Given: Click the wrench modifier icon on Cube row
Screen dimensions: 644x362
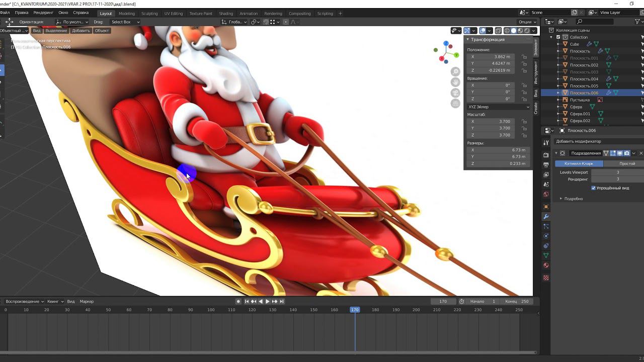Looking at the screenshot, I should 589,44.
